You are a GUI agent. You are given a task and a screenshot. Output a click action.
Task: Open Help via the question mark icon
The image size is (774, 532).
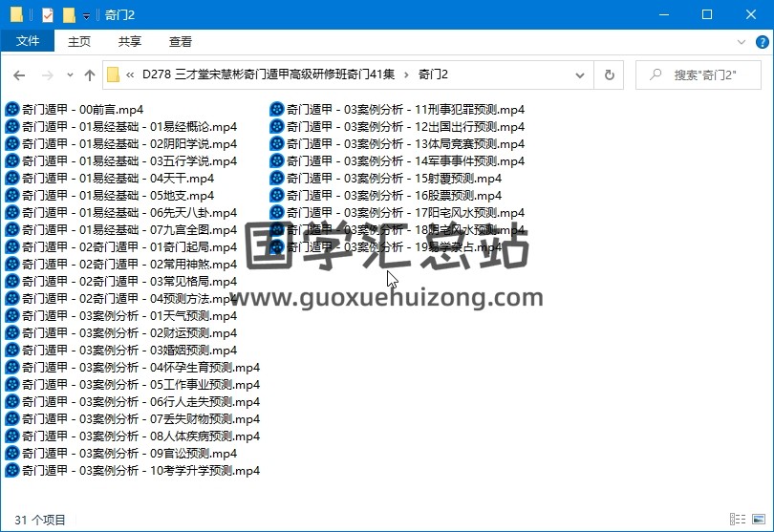763,42
